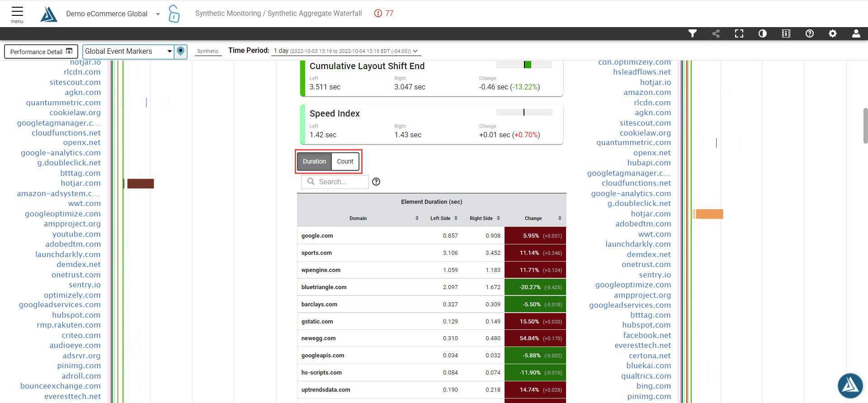Open Global Event Markers dropdown

coord(129,52)
